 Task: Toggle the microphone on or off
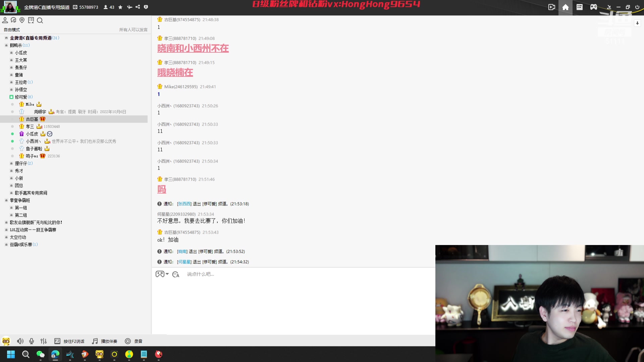tap(32, 341)
